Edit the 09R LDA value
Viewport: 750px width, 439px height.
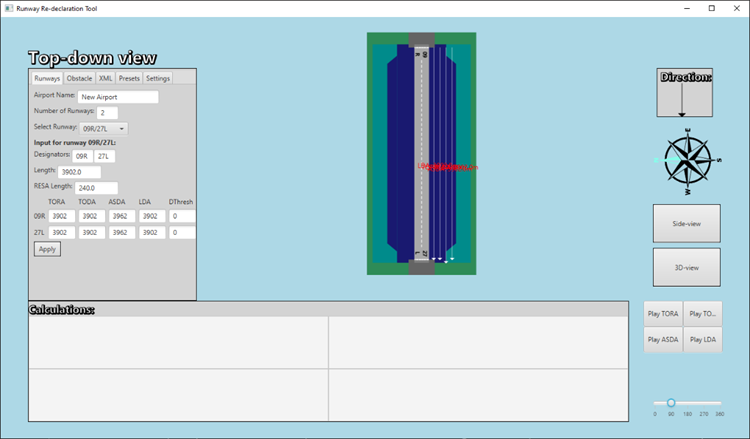point(152,216)
